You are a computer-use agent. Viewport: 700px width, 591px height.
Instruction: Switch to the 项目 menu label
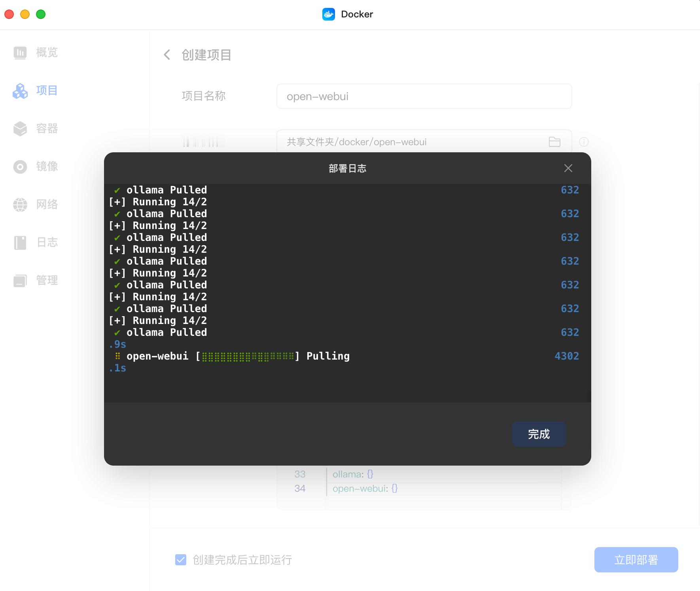47,90
